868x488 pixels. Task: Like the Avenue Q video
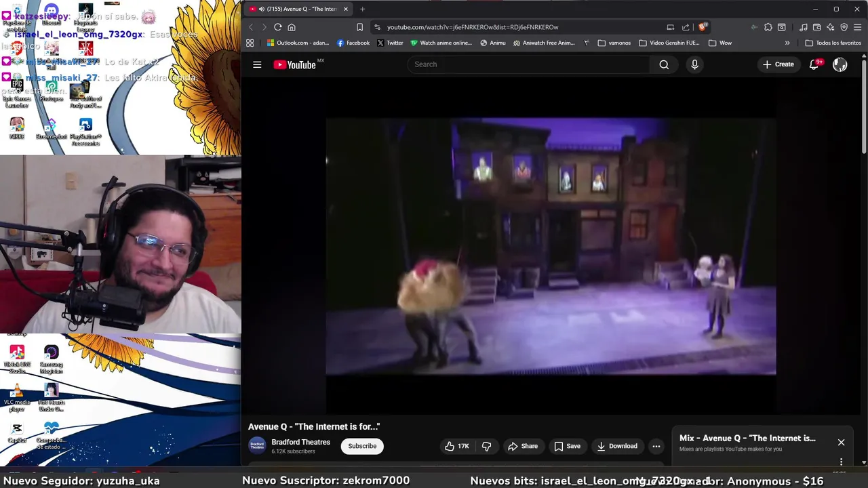point(456,446)
